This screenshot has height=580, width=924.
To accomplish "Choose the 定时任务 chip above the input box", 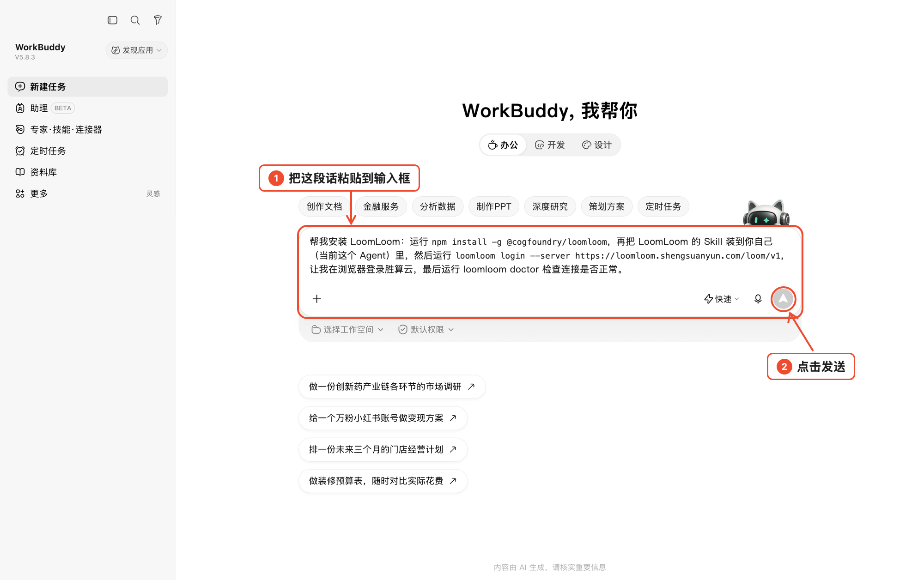I will click(x=663, y=206).
